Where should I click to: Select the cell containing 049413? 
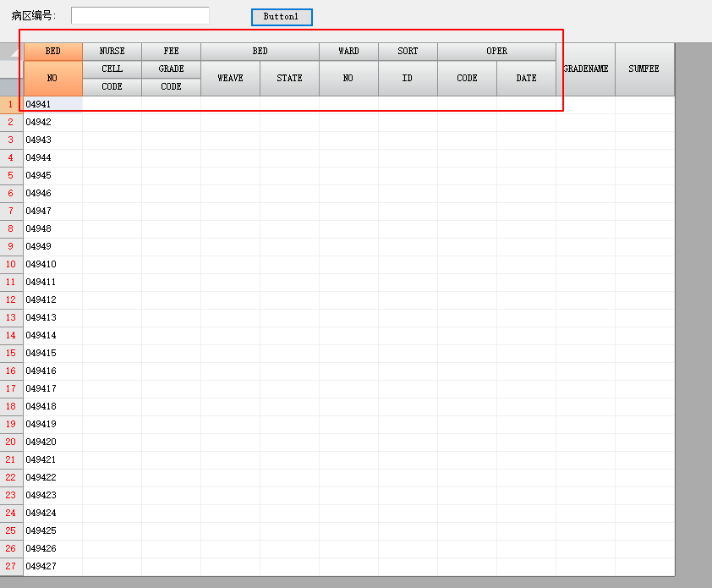[52, 317]
